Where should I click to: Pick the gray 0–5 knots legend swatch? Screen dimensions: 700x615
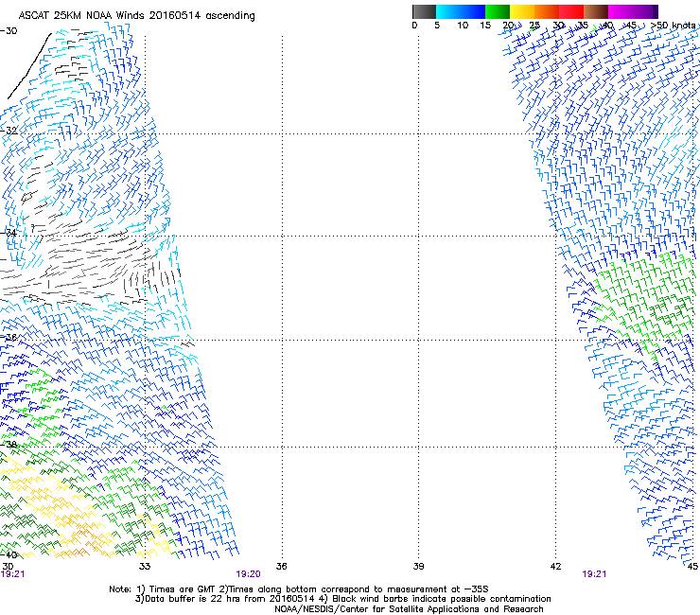pos(424,11)
